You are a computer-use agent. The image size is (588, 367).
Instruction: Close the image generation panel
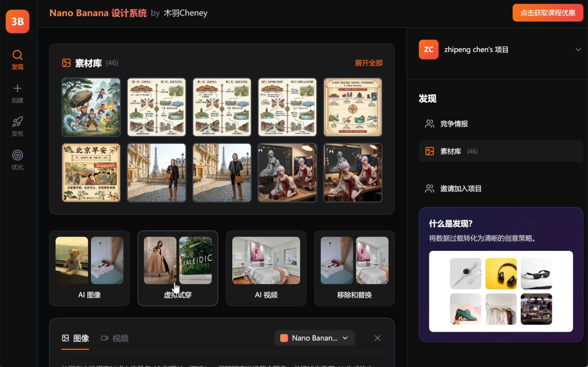tap(377, 338)
